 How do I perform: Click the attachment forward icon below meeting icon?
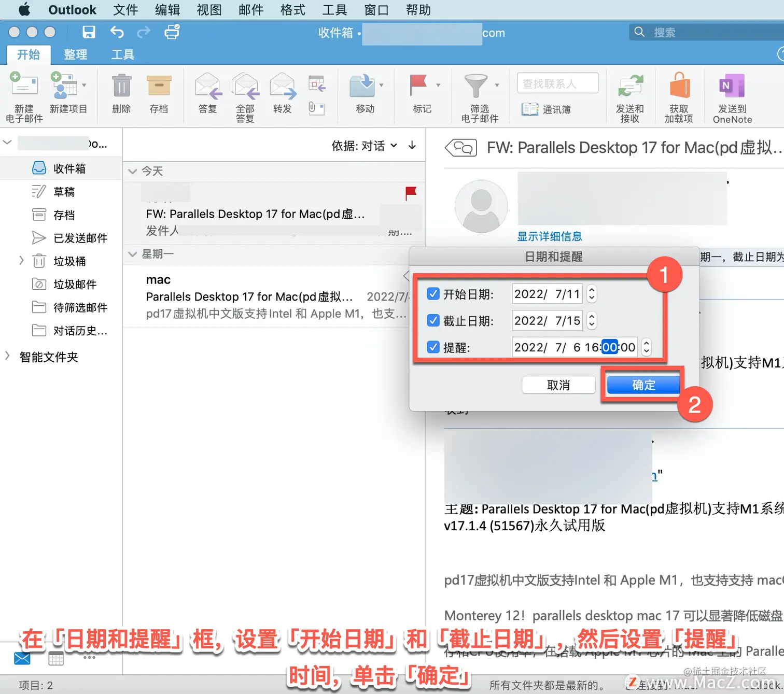point(316,108)
